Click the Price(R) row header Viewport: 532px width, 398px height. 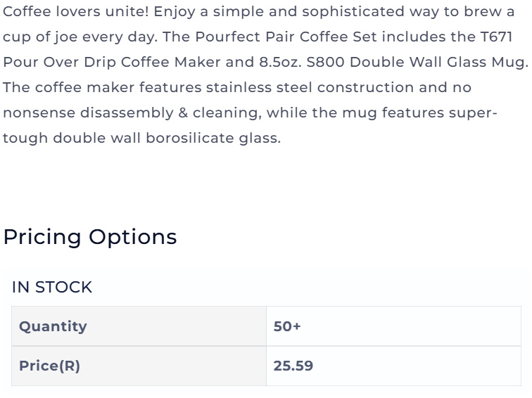(x=139, y=366)
